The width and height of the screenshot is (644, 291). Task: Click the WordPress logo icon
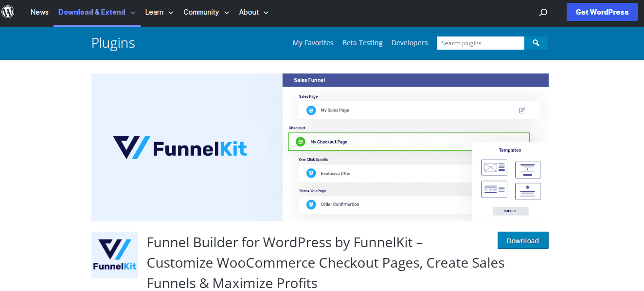(x=8, y=12)
